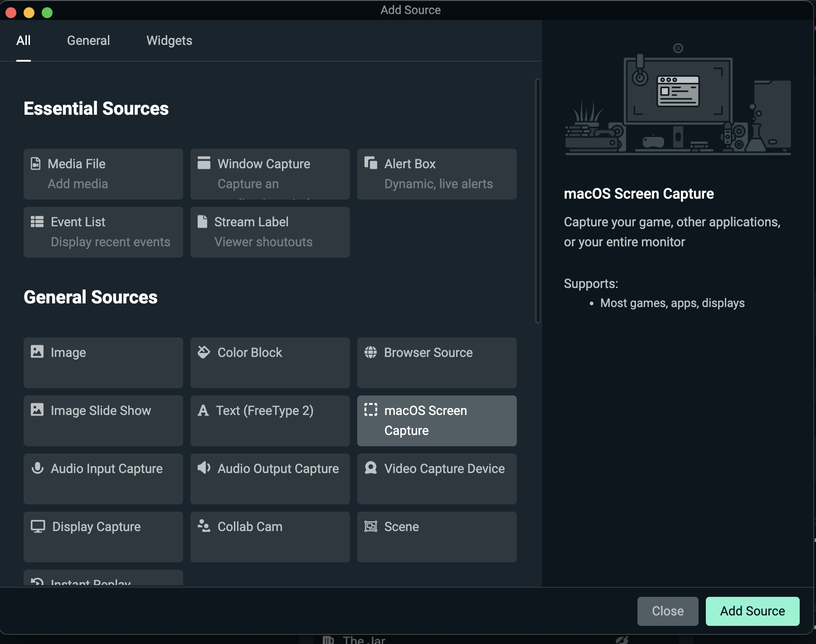
Task: Select the macOS Screen Capture source
Action: pyautogui.click(x=437, y=420)
